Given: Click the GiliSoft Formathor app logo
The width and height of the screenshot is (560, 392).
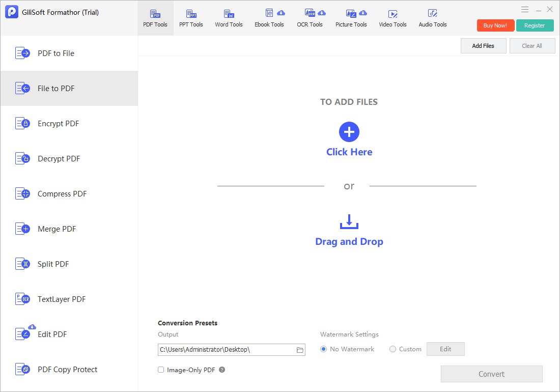Looking at the screenshot, I should [12, 12].
